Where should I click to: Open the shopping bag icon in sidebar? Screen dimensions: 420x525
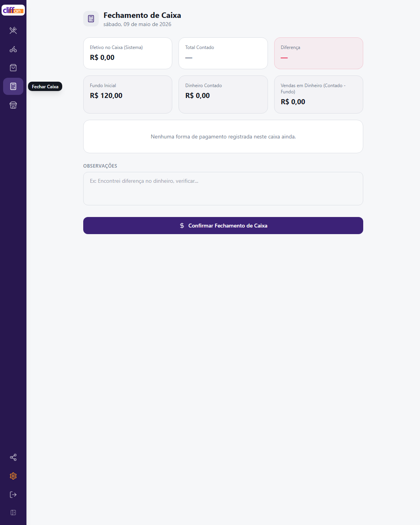[x=13, y=68]
